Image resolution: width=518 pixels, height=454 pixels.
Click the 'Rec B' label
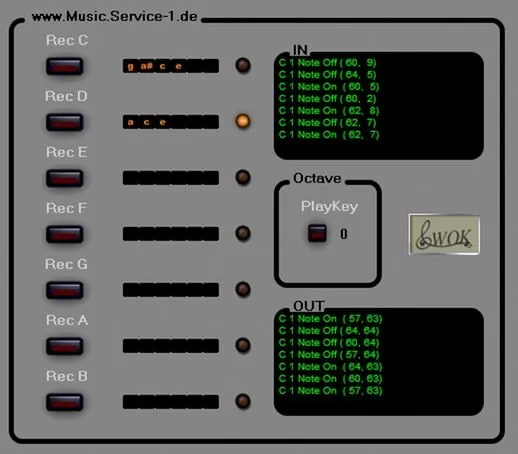click(x=67, y=376)
